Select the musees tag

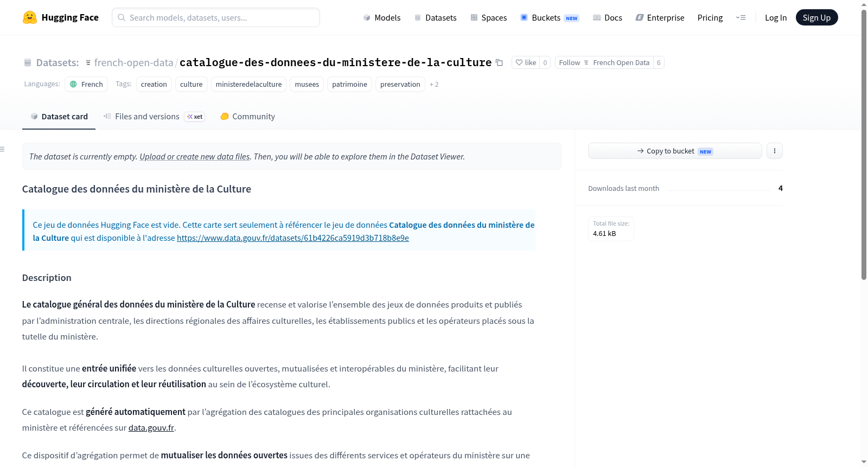click(x=307, y=84)
